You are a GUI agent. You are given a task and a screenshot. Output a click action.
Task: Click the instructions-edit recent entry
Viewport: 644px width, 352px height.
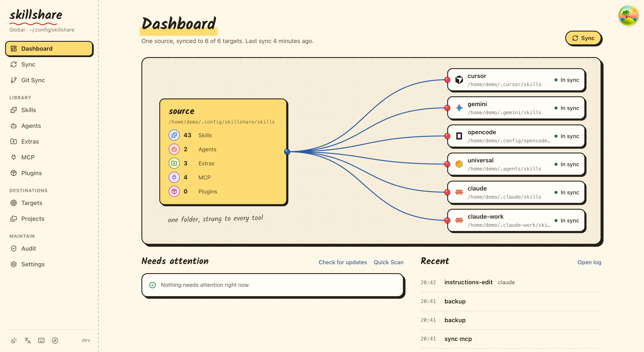(511, 282)
